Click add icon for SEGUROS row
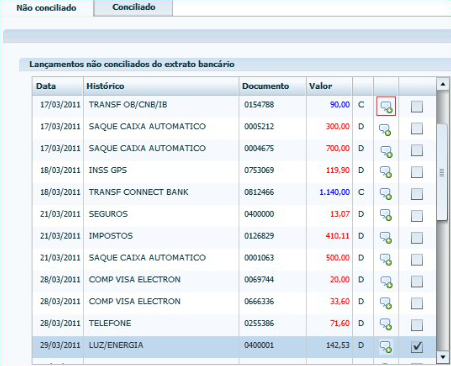 tap(386, 215)
